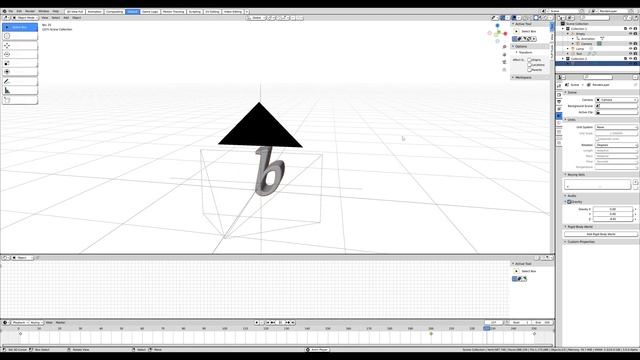
Task: Click the Gravity Z value field
Action: [613, 219]
